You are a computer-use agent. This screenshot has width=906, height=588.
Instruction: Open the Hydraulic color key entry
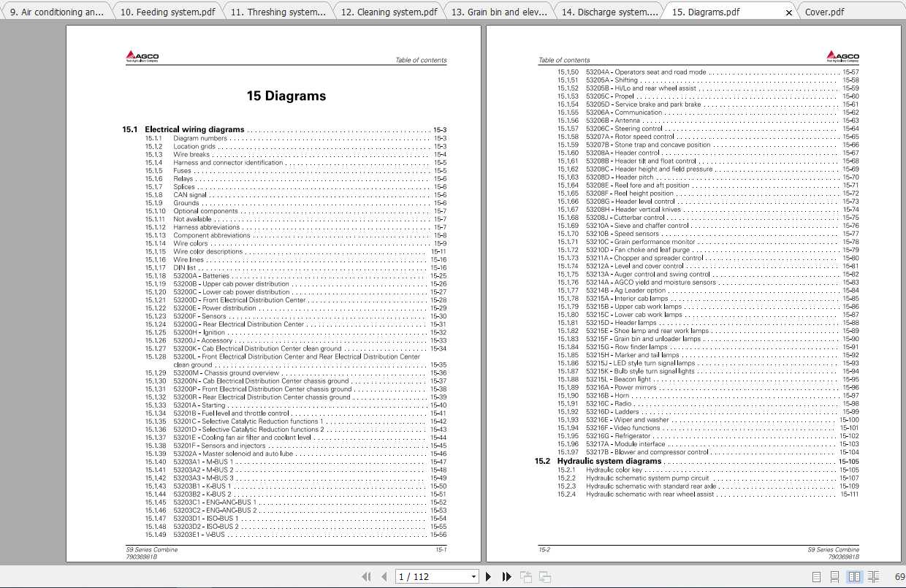[614, 470]
